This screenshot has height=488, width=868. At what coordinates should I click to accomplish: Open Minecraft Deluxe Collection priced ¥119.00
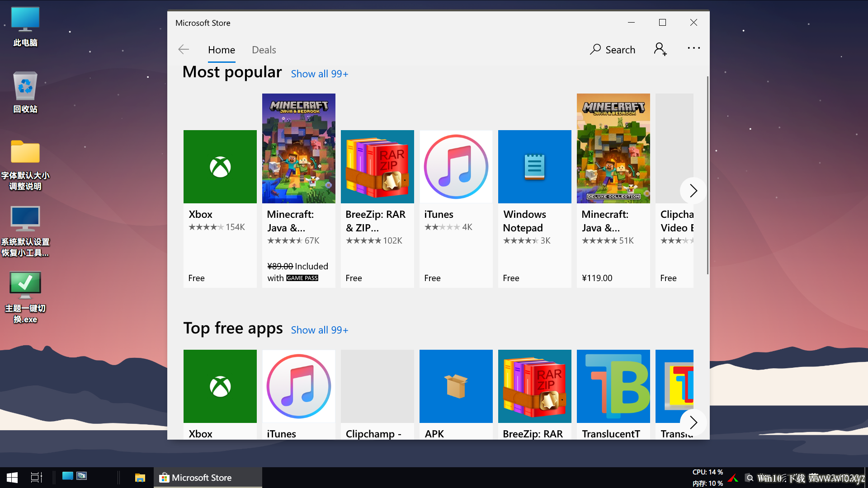[x=613, y=190]
